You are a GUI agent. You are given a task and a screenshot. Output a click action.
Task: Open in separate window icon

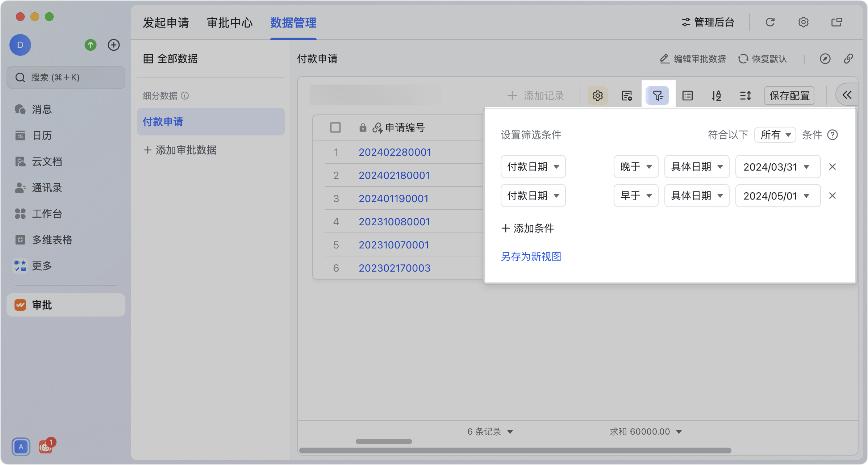836,22
